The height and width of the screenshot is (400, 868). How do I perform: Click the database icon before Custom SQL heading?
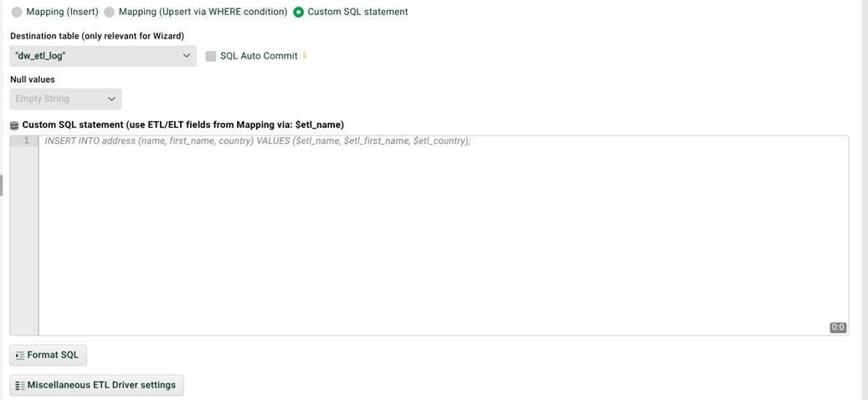pos(14,126)
